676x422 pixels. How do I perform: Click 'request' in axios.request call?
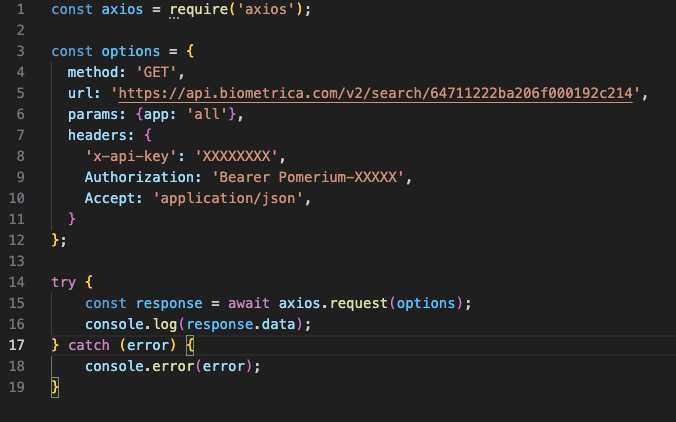(x=359, y=303)
